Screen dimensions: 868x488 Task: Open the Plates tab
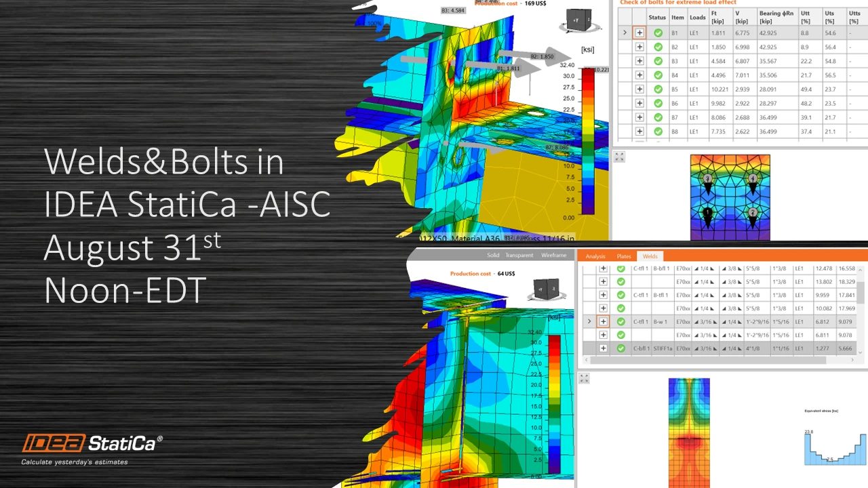(x=624, y=256)
